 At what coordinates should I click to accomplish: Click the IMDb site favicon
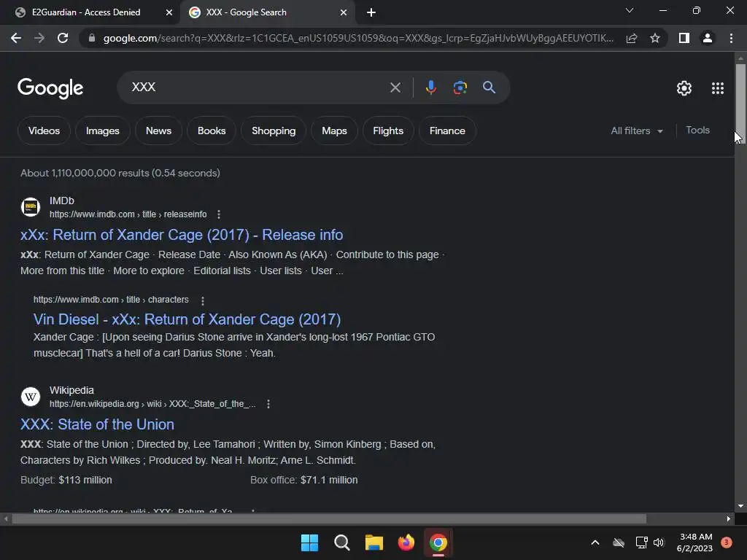31,207
